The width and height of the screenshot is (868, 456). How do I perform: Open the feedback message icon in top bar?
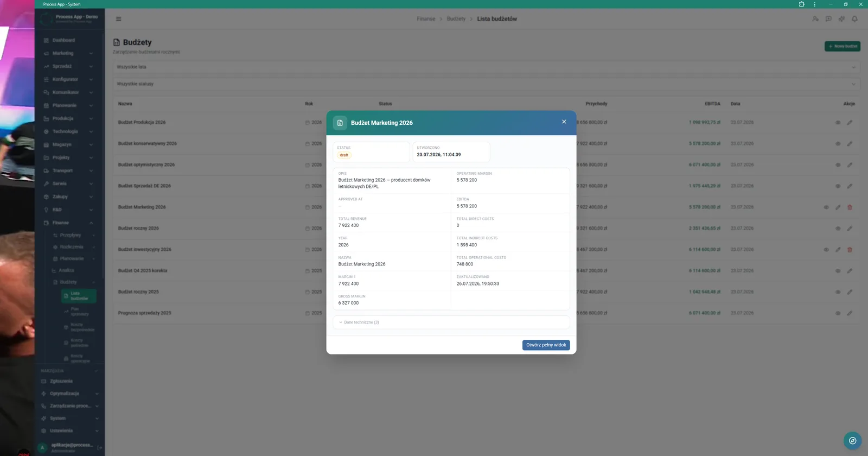828,19
